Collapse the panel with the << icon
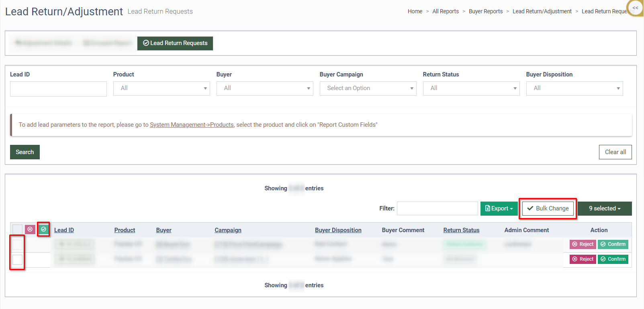Viewport: 644px width, 309px height. [635, 8]
